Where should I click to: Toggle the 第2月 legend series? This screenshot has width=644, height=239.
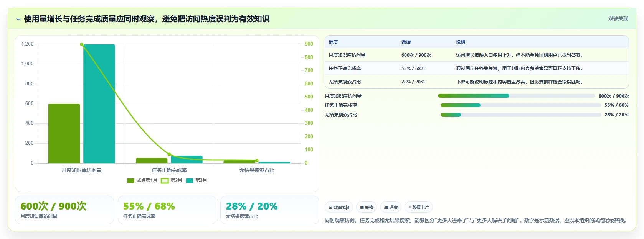171,180
